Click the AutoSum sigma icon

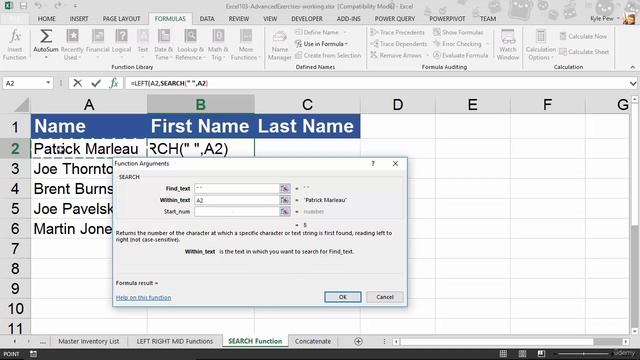coord(46,37)
